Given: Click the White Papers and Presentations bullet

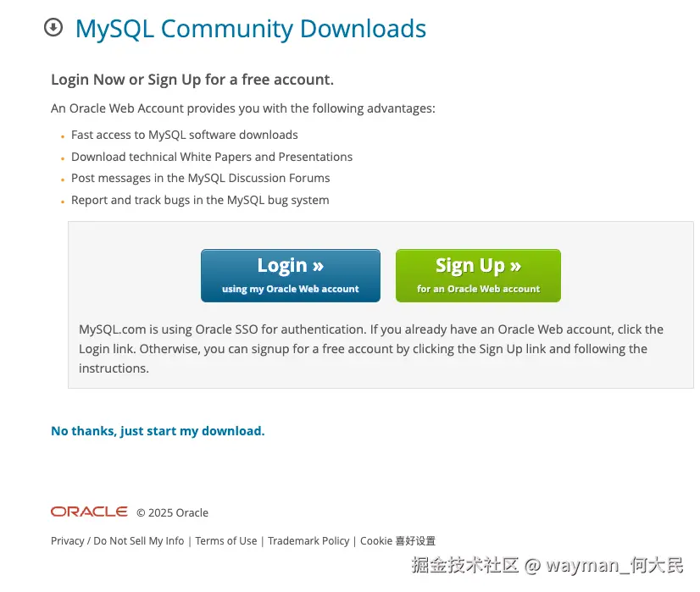Looking at the screenshot, I should [x=212, y=157].
